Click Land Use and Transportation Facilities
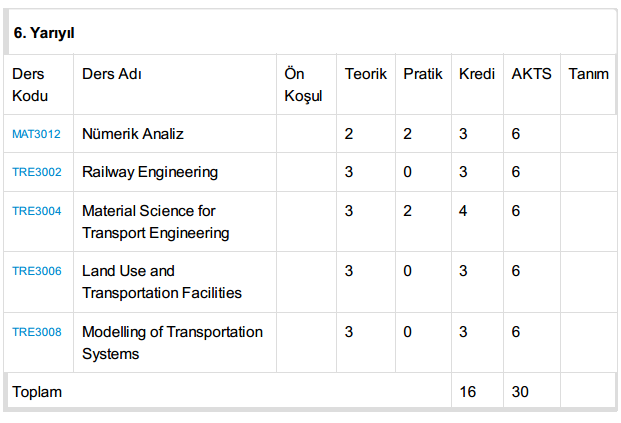Image resolution: width=621 pixels, height=423 pixels. 162,282
